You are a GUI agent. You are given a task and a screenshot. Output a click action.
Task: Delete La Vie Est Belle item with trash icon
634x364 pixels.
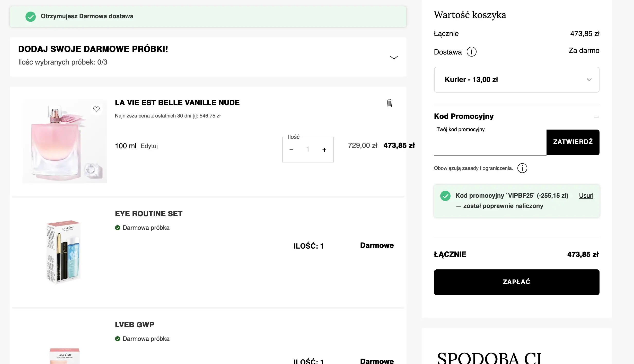(x=390, y=103)
